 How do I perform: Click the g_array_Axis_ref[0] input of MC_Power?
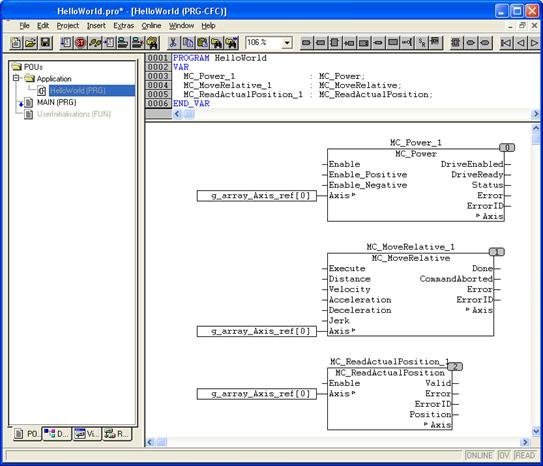[257, 196]
